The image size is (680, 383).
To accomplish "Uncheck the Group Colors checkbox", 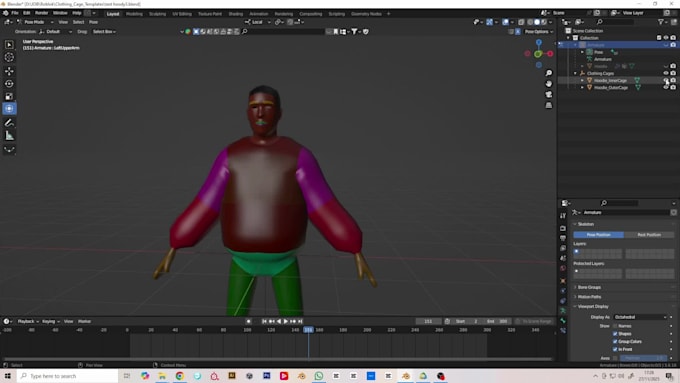I will (x=615, y=341).
